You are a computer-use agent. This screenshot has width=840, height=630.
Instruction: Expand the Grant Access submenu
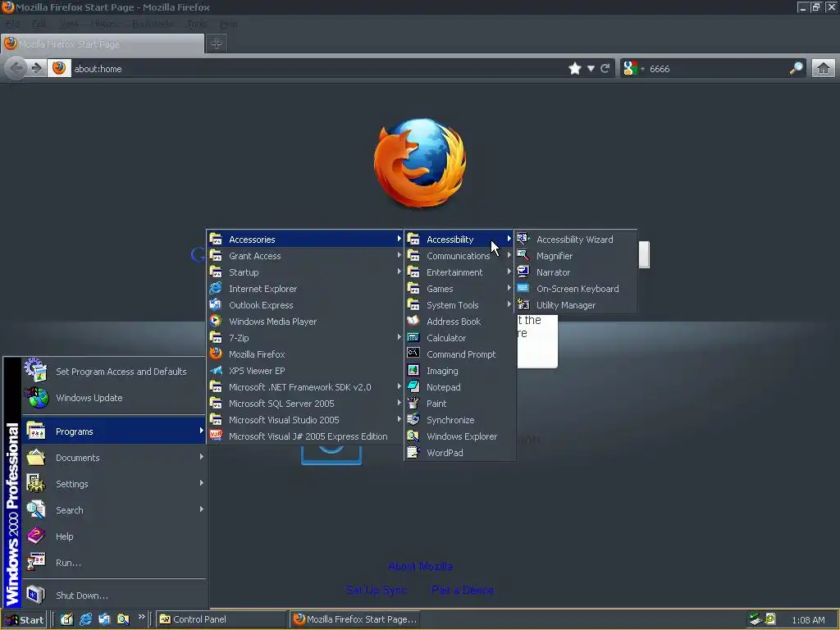click(305, 256)
